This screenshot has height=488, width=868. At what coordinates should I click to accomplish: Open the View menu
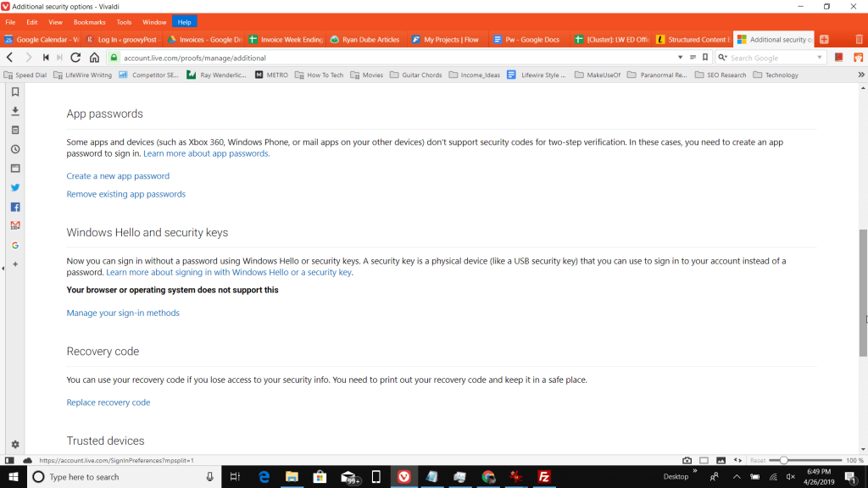[55, 22]
